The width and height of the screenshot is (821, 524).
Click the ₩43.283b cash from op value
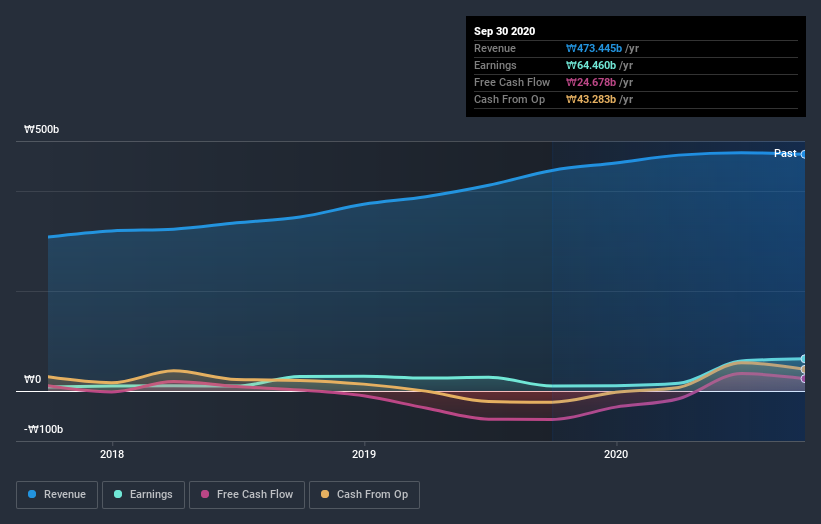591,99
